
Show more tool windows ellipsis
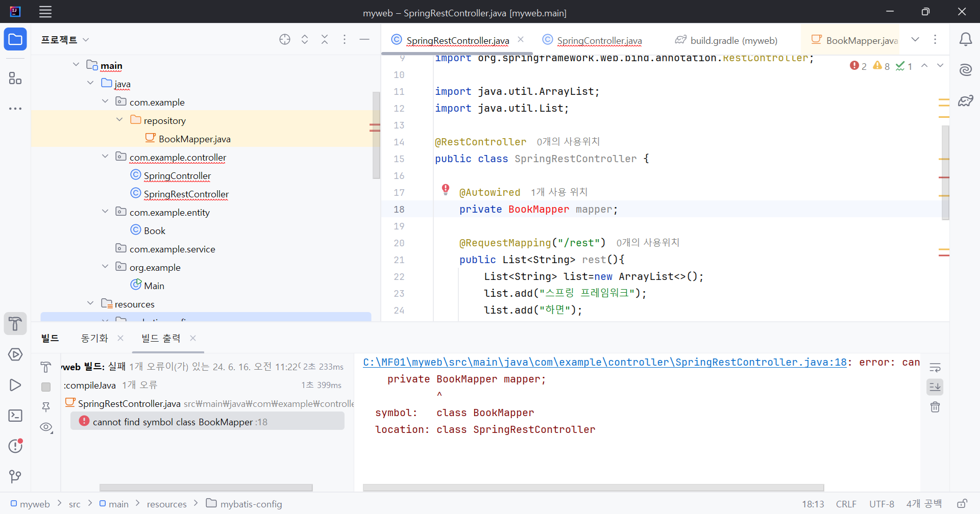click(15, 109)
